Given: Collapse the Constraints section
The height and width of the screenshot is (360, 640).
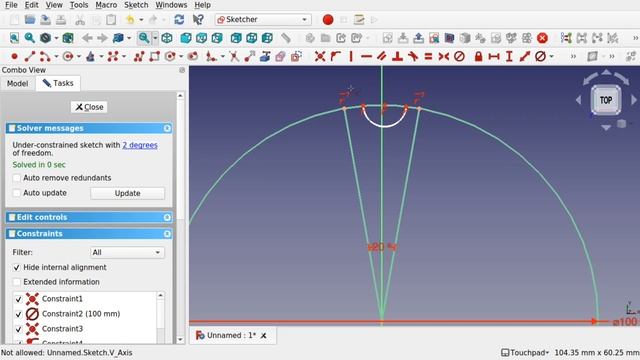Looking at the screenshot, I should (x=167, y=233).
